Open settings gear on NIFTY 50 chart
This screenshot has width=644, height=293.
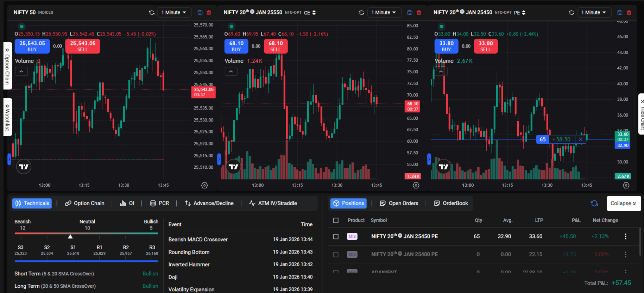point(204,185)
